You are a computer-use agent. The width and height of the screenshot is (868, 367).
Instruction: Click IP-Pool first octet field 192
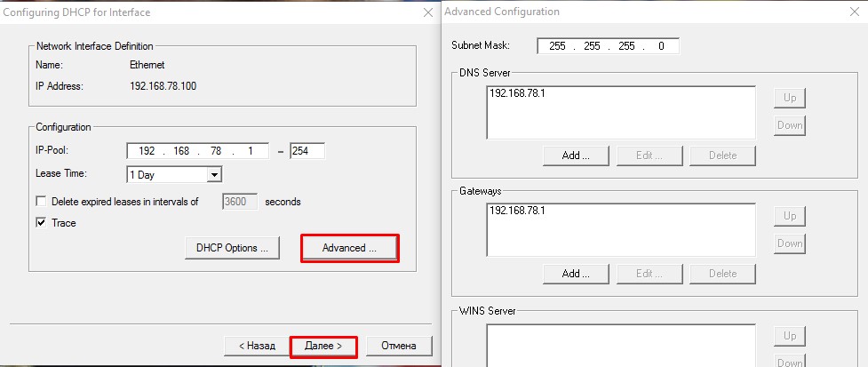point(147,151)
